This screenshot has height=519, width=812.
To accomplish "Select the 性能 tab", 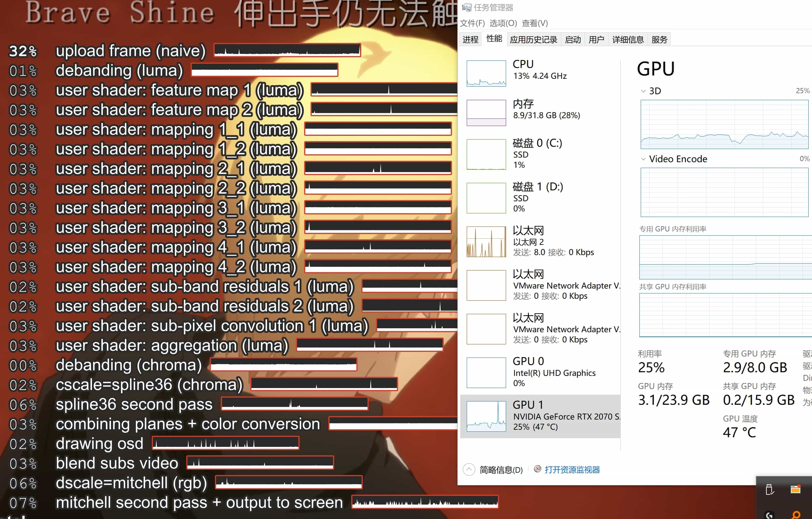I will coord(494,39).
